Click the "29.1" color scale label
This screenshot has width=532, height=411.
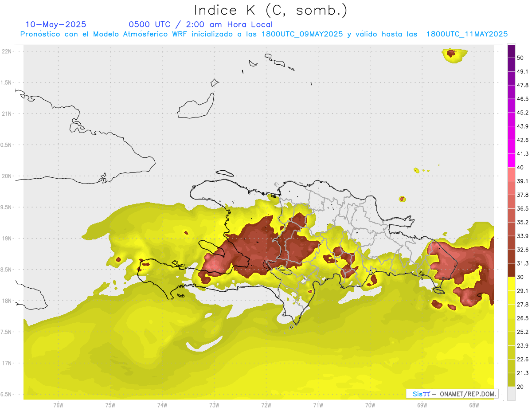[x=523, y=291]
